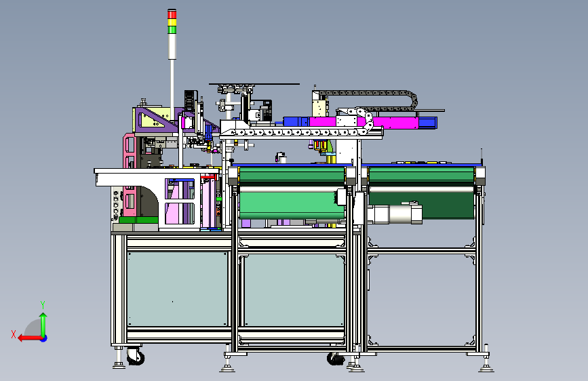Select the yellow segment of the signal tower light

tap(172, 22)
